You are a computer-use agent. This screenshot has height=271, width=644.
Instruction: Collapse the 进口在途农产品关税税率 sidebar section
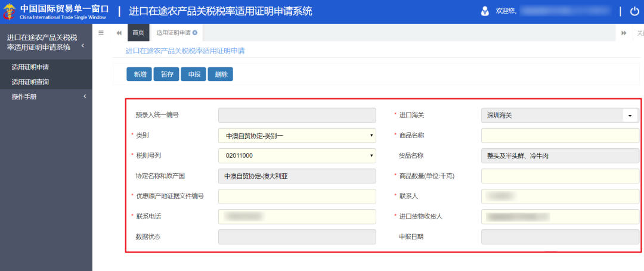coord(83,46)
